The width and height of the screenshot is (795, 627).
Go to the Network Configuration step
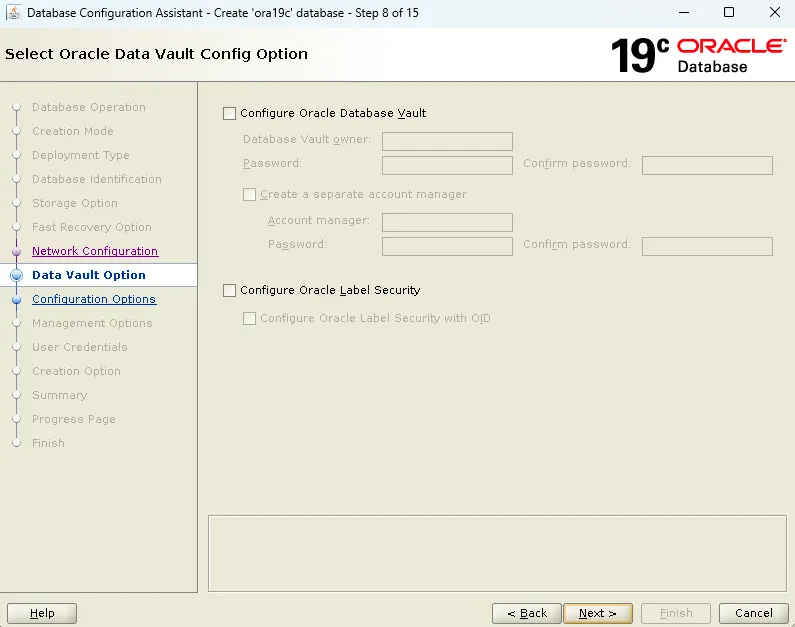95,251
